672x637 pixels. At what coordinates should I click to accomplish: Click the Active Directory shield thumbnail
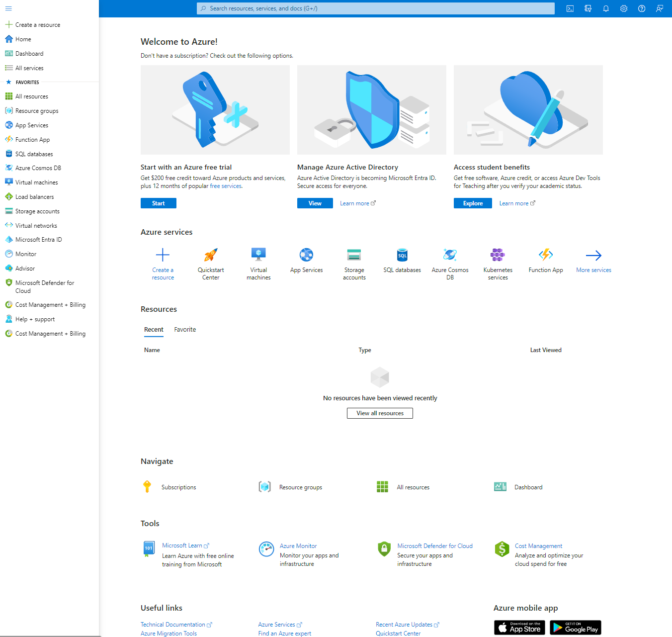[x=372, y=110]
